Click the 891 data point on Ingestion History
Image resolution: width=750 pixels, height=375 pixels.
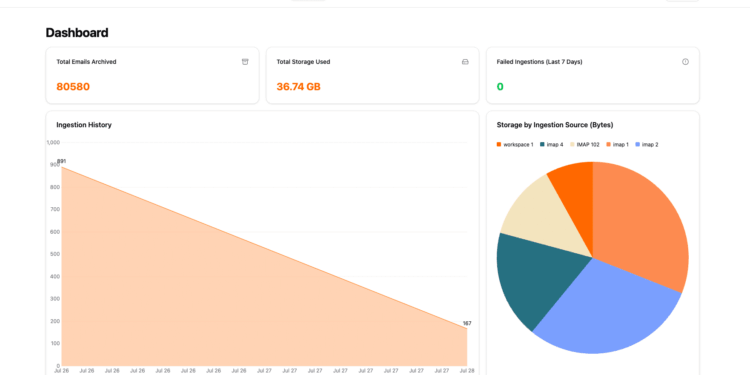click(x=61, y=166)
